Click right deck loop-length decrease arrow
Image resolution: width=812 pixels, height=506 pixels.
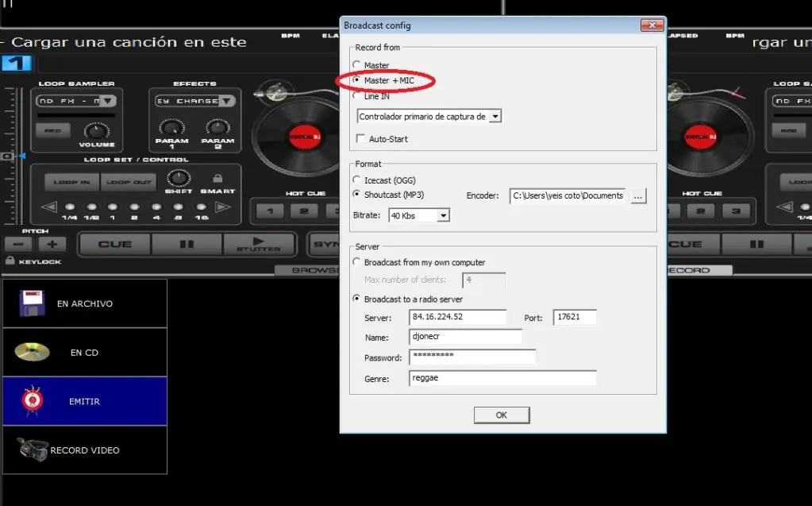pyautogui.click(x=784, y=207)
